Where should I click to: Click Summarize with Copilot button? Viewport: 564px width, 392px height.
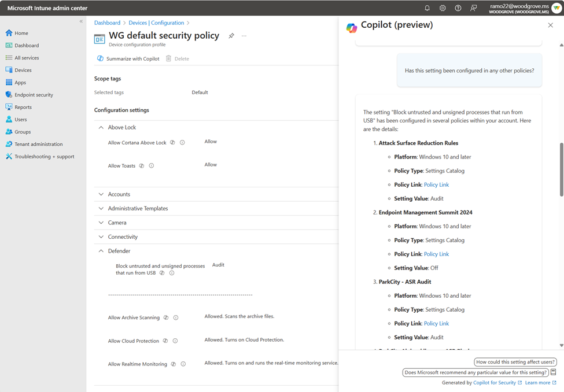point(128,58)
